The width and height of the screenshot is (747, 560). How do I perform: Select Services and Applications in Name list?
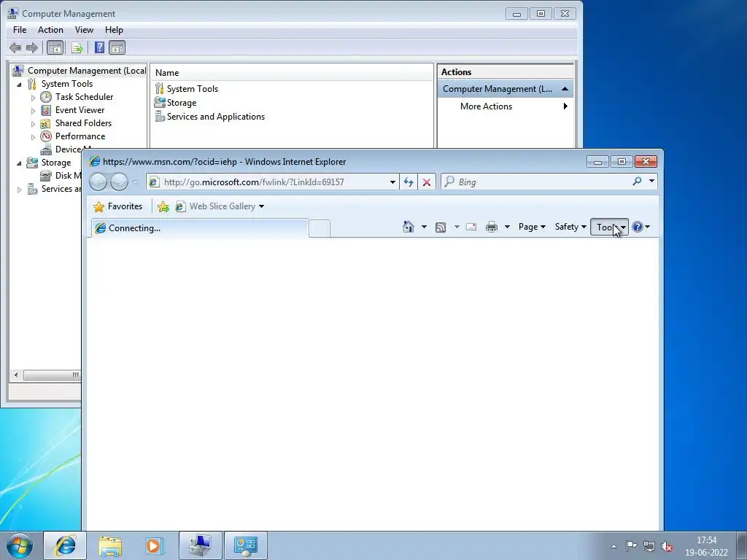pyautogui.click(x=215, y=116)
